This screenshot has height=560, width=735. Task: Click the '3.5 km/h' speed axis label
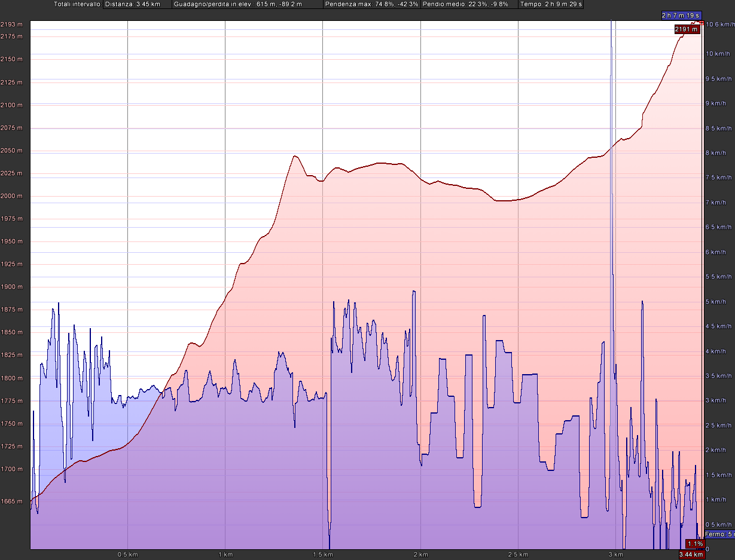(719, 377)
